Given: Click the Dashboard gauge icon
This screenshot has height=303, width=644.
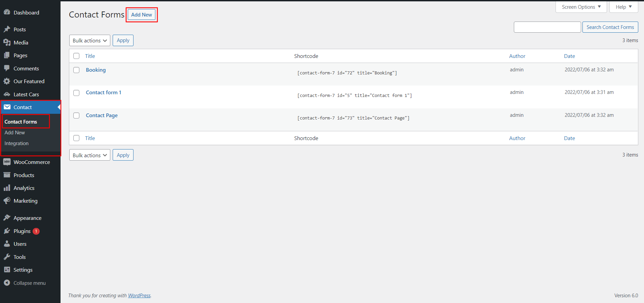Looking at the screenshot, I should [7, 12].
